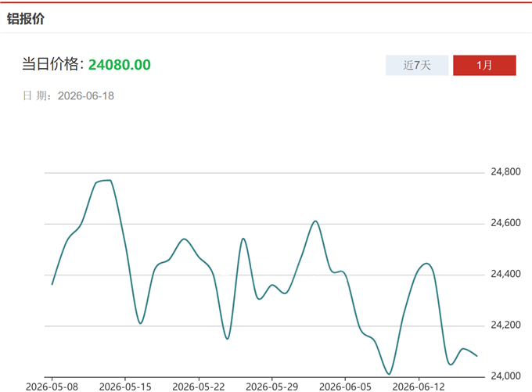This screenshot has width=532, height=392.
Task: Click x-axis label 2026-05-29
Action: tap(271, 387)
